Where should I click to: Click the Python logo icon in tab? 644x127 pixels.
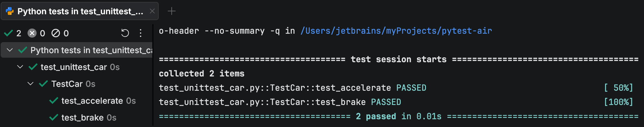pos(10,11)
